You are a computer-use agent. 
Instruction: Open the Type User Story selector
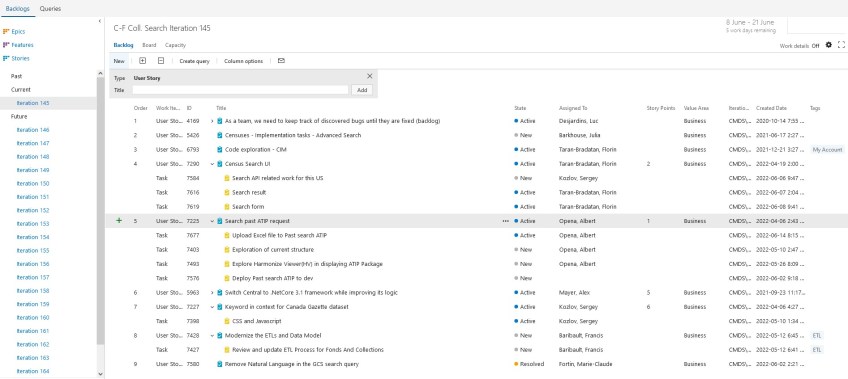click(147, 78)
